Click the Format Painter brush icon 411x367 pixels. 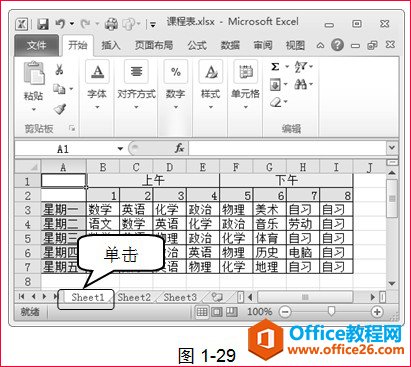click(60, 109)
